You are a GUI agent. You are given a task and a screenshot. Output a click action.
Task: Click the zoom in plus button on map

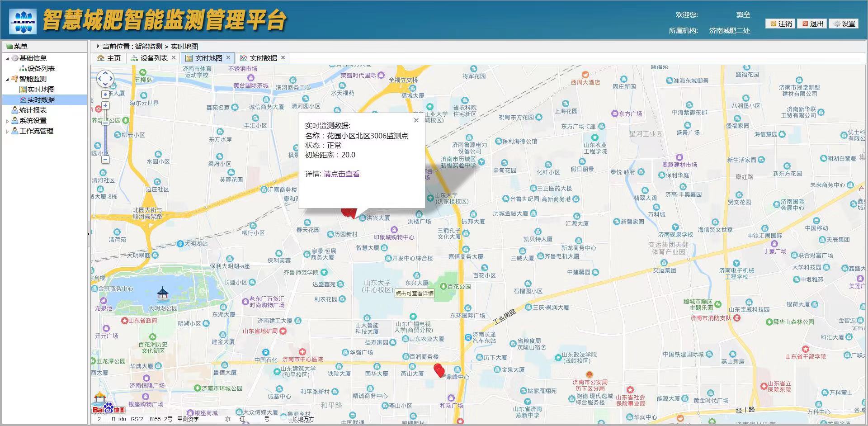click(x=105, y=106)
